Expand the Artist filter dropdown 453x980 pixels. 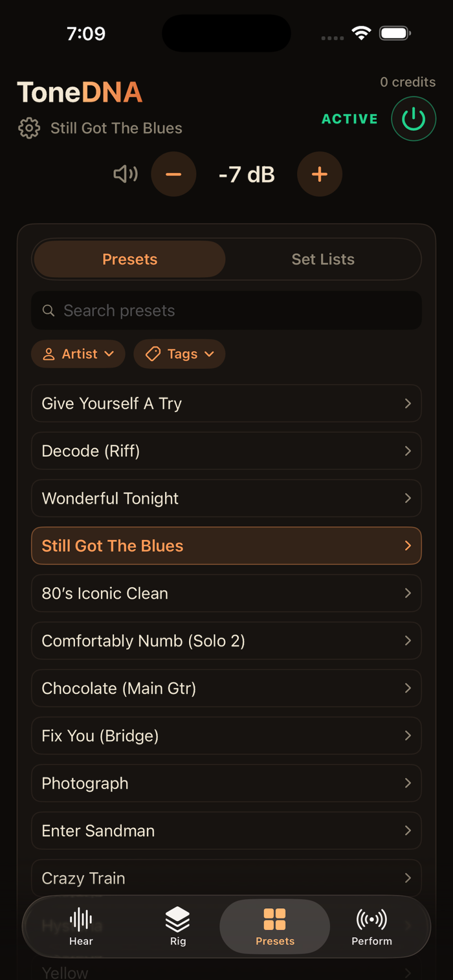(78, 354)
